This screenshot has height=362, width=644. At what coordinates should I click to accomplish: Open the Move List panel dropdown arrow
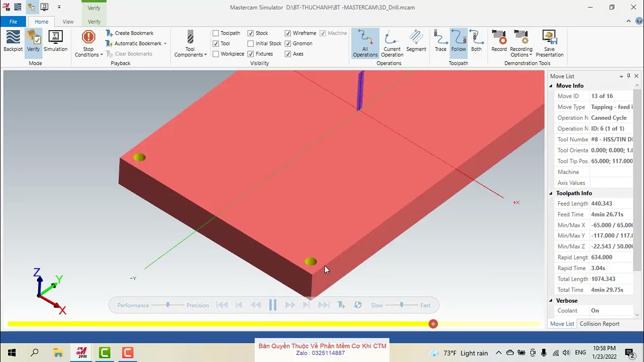(621, 76)
